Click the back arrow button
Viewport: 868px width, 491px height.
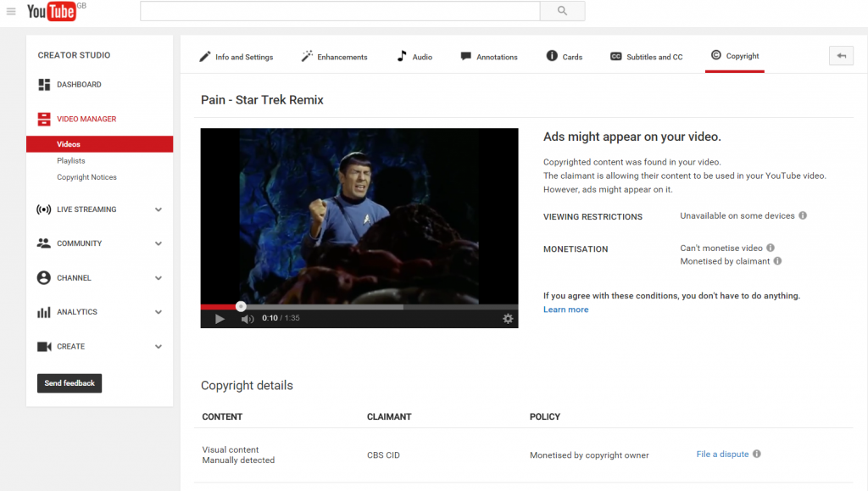[842, 55]
